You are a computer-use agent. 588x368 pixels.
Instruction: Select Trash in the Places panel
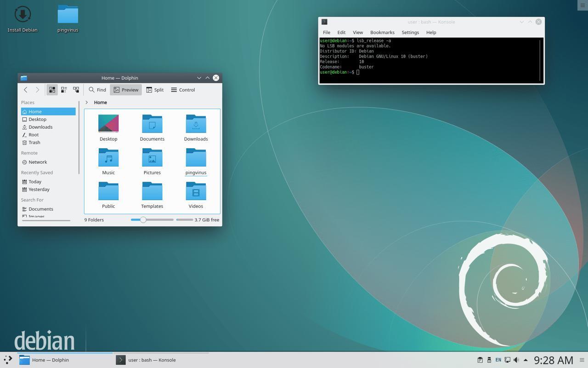(34, 143)
